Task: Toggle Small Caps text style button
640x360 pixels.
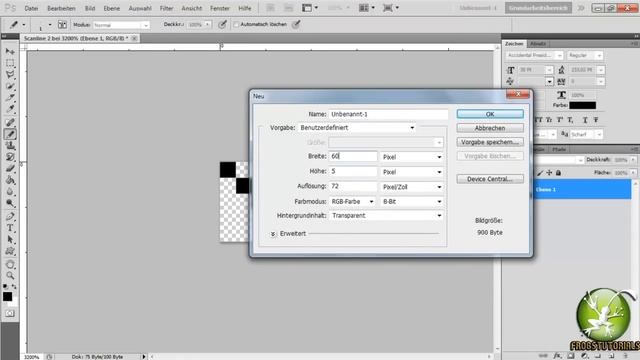Action: 549,120
